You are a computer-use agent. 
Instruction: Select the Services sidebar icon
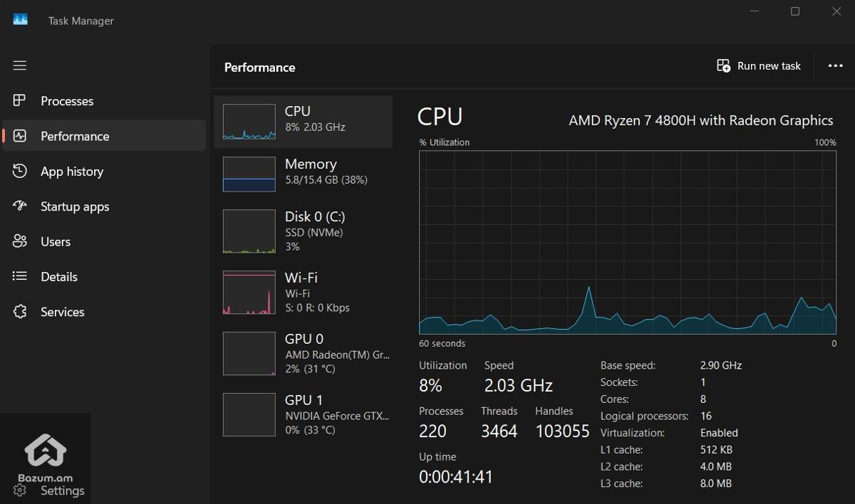[x=19, y=312]
